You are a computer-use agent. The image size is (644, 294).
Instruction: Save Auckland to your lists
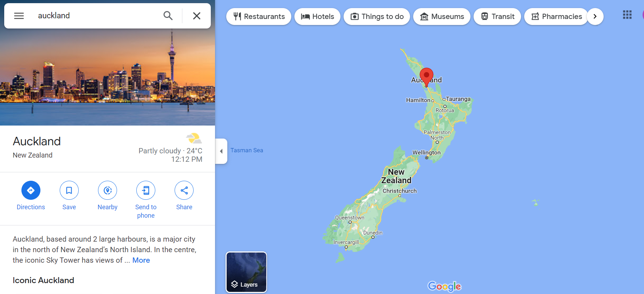69,190
